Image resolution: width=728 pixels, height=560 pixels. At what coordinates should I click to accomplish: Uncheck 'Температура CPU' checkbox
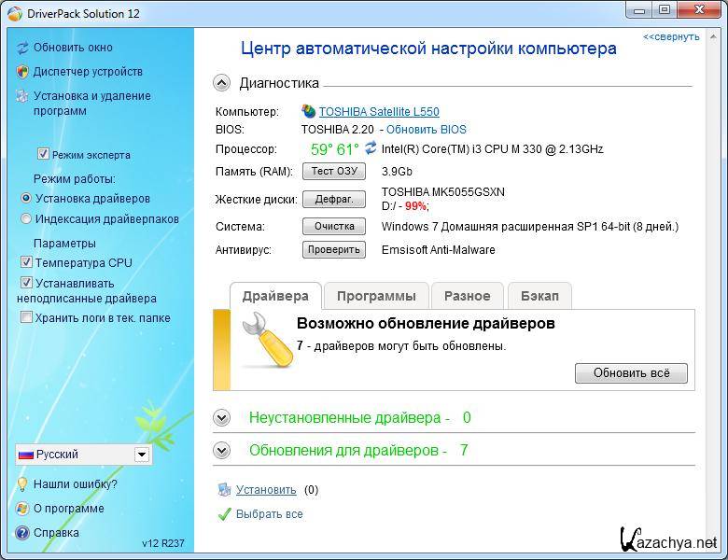[26, 263]
